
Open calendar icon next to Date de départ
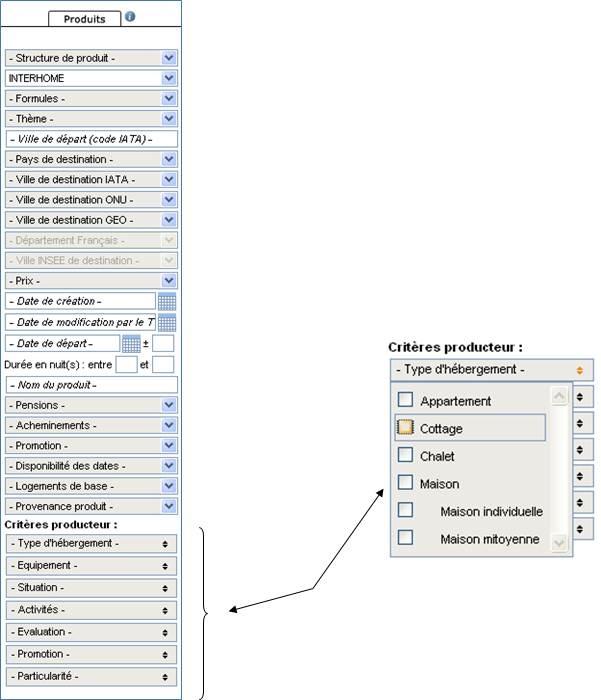(x=130, y=344)
